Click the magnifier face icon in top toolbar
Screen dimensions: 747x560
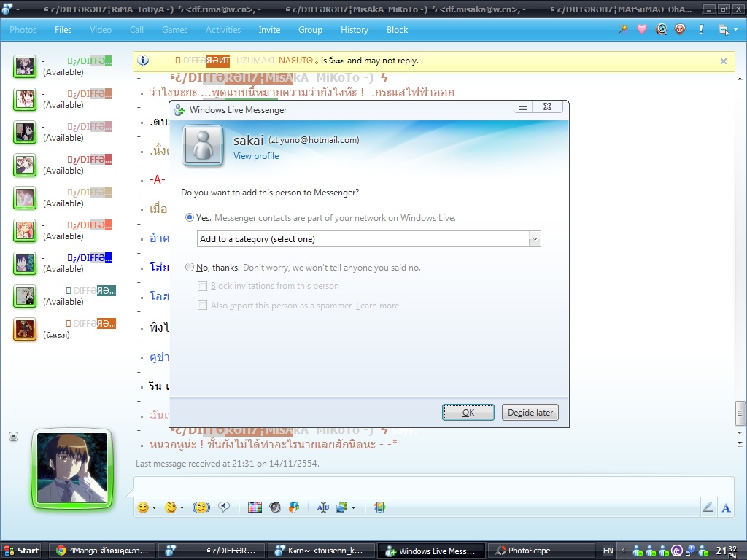click(661, 29)
